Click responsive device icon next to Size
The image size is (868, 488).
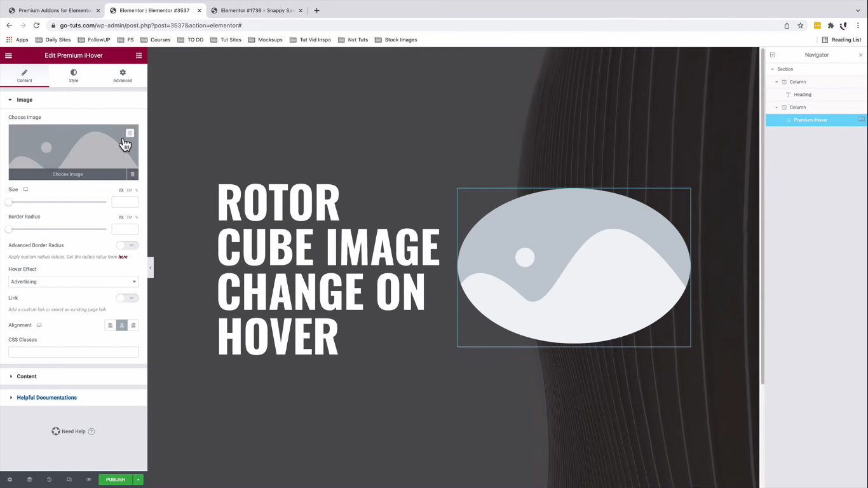(x=25, y=189)
